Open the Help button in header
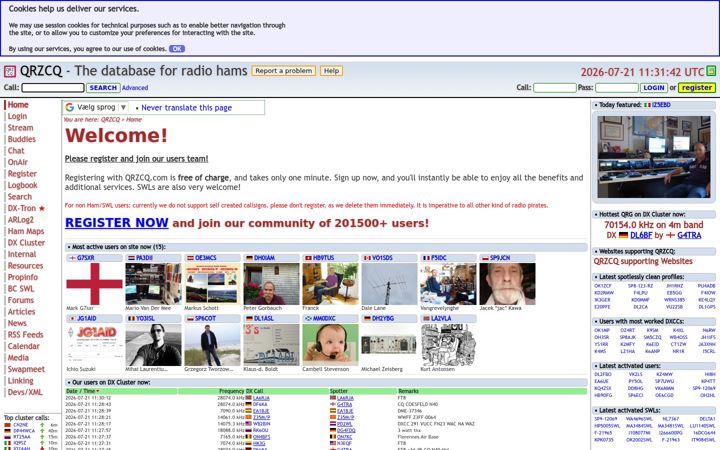720x450 pixels. click(x=331, y=71)
